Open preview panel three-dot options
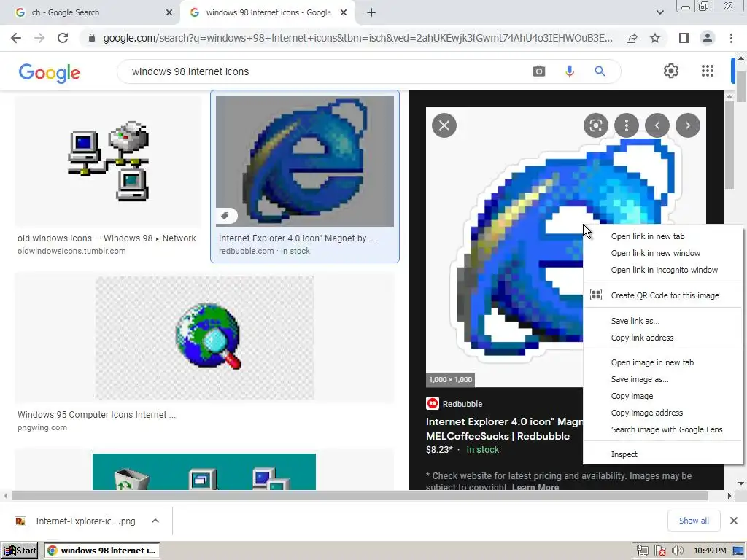This screenshot has width=747, height=560. click(626, 125)
